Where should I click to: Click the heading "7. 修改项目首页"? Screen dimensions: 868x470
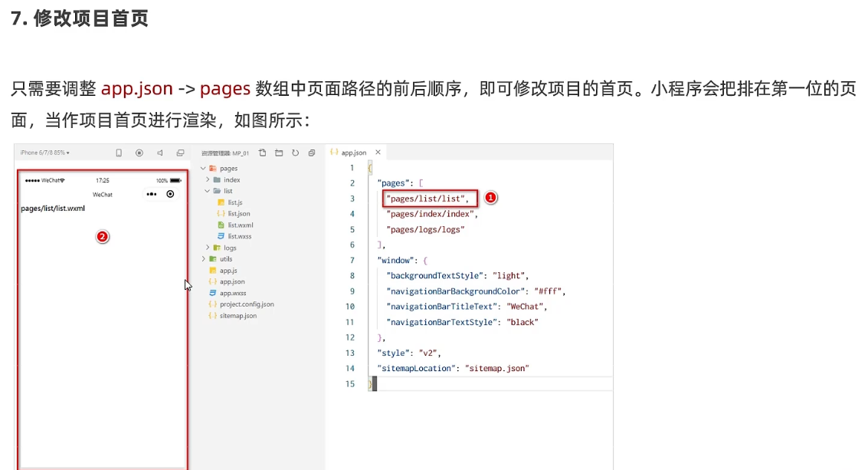pyautogui.click(x=80, y=18)
